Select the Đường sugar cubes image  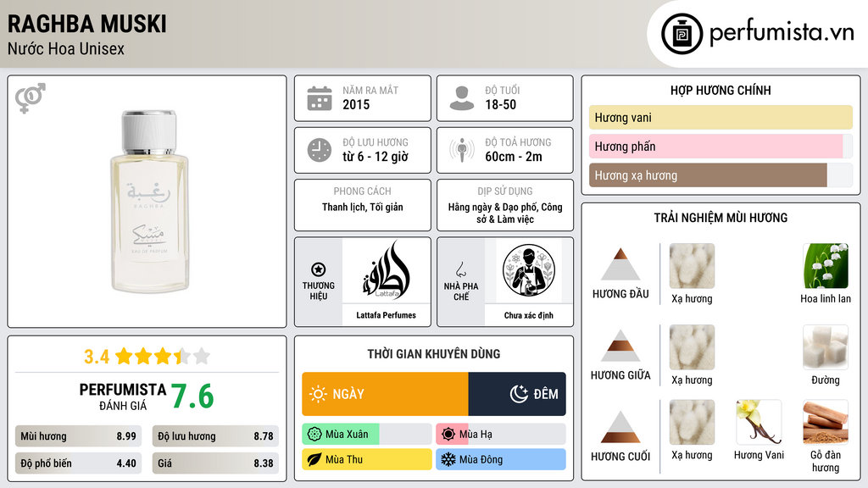(826, 347)
